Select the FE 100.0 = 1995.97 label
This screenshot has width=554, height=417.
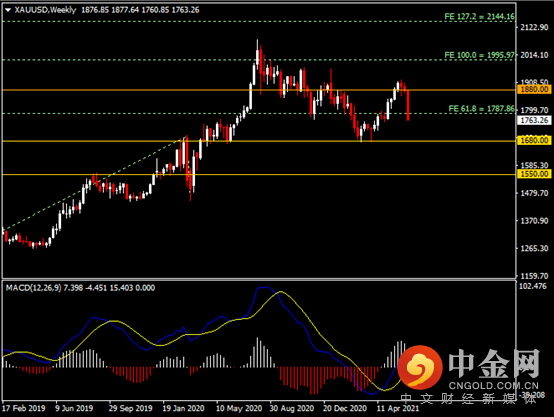pyautogui.click(x=479, y=55)
